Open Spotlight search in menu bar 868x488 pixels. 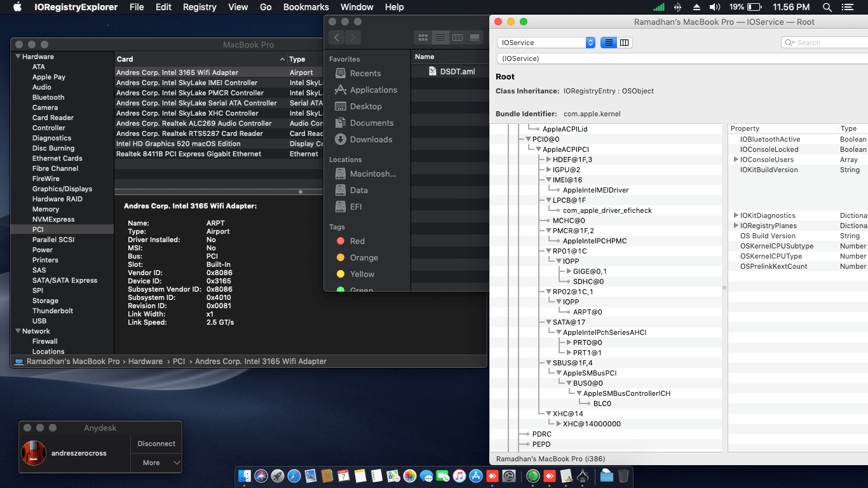tap(827, 7)
